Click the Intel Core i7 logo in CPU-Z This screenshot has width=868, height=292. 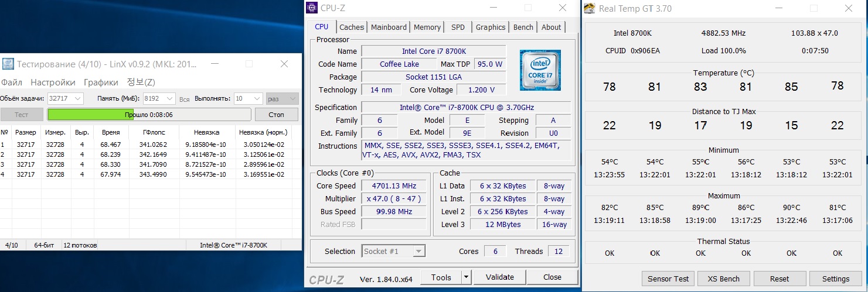(540, 70)
